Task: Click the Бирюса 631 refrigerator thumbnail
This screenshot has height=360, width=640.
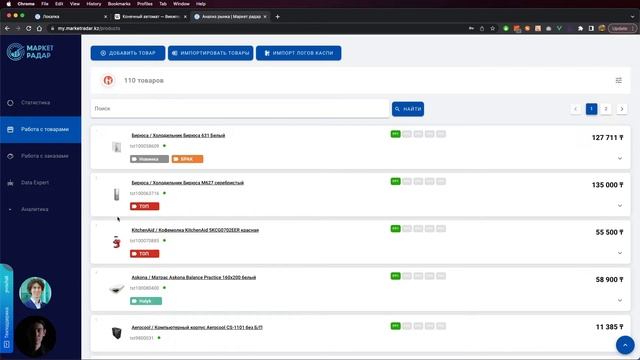Action: click(x=117, y=147)
